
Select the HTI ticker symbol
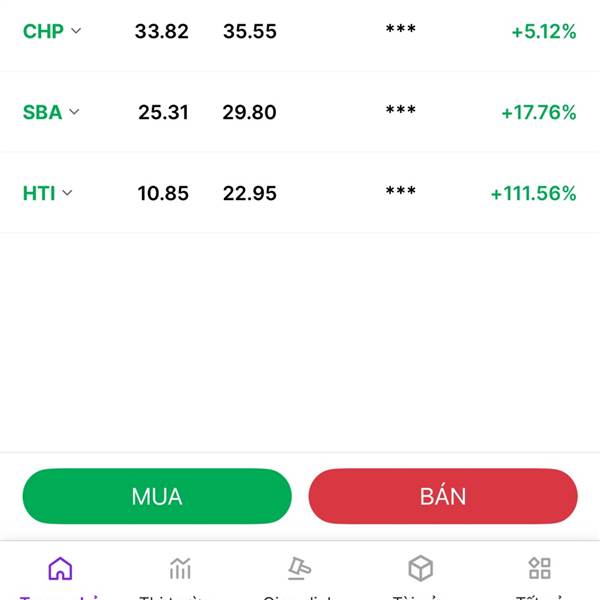(39, 193)
